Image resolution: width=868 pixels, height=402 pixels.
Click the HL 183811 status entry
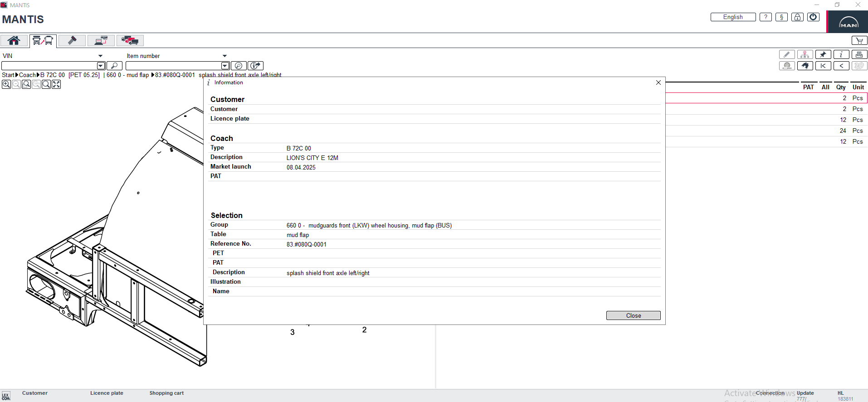click(x=845, y=396)
